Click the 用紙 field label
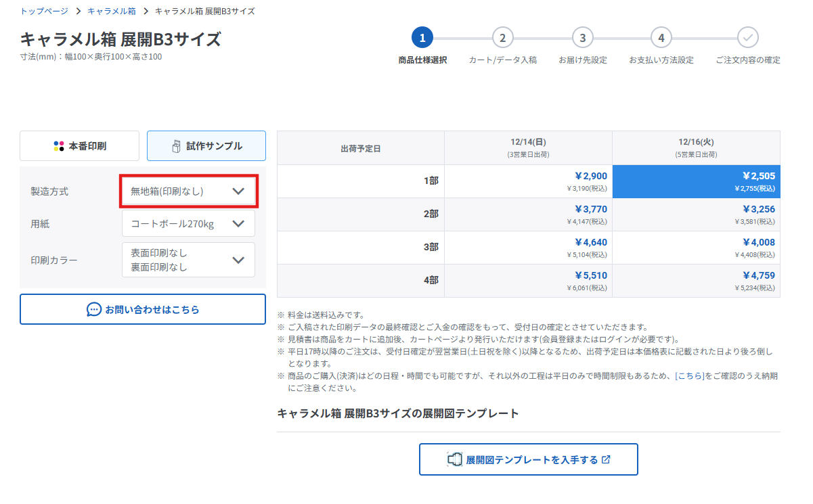Image resolution: width=813 pixels, height=504 pixels. pyautogui.click(x=40, y=223)
